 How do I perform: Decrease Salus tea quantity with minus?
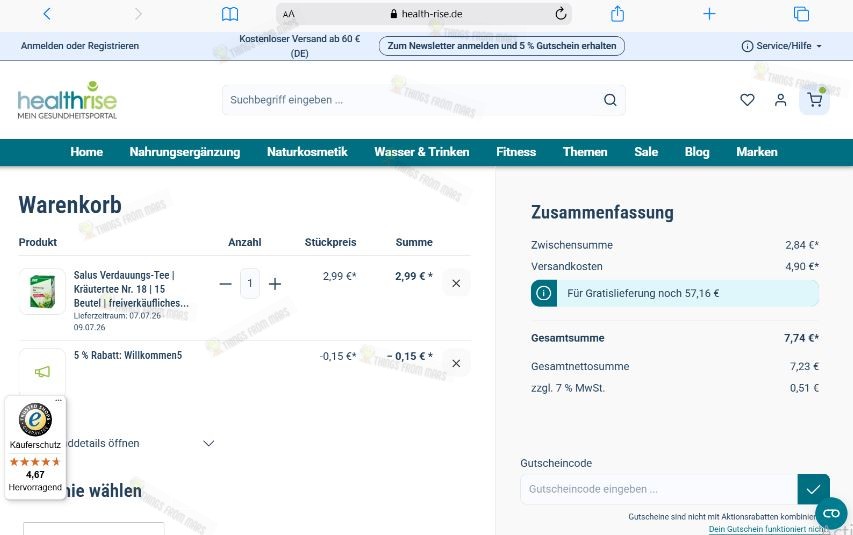click(x=225, y=284)
